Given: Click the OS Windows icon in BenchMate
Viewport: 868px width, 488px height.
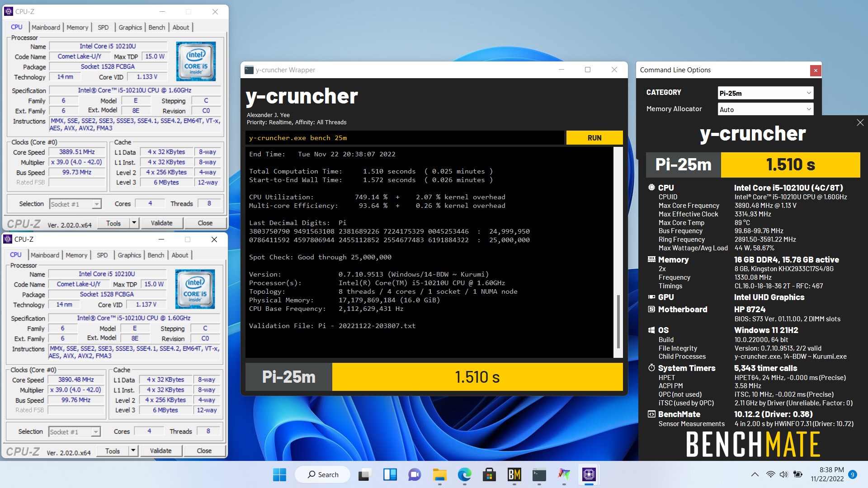Looking at the screenshot, I should (x=651, y=330).
